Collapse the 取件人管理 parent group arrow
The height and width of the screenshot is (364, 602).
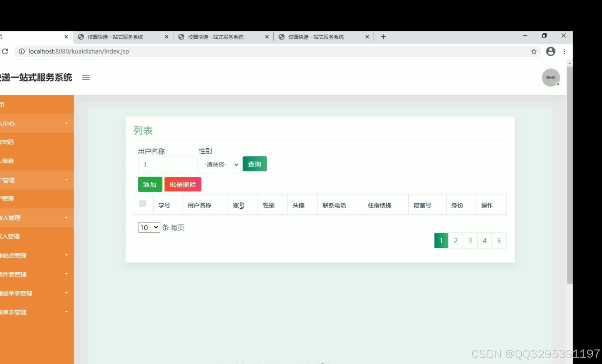(x=66, y=217)
